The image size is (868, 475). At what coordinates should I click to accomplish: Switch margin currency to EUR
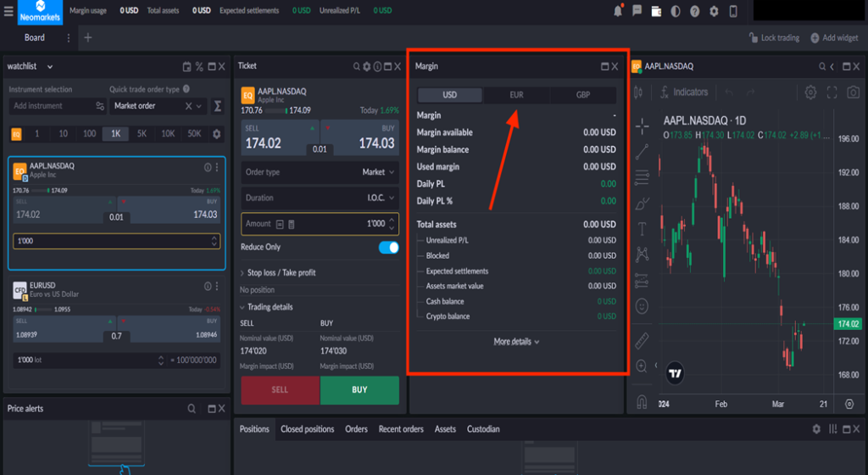coord(516,95)
